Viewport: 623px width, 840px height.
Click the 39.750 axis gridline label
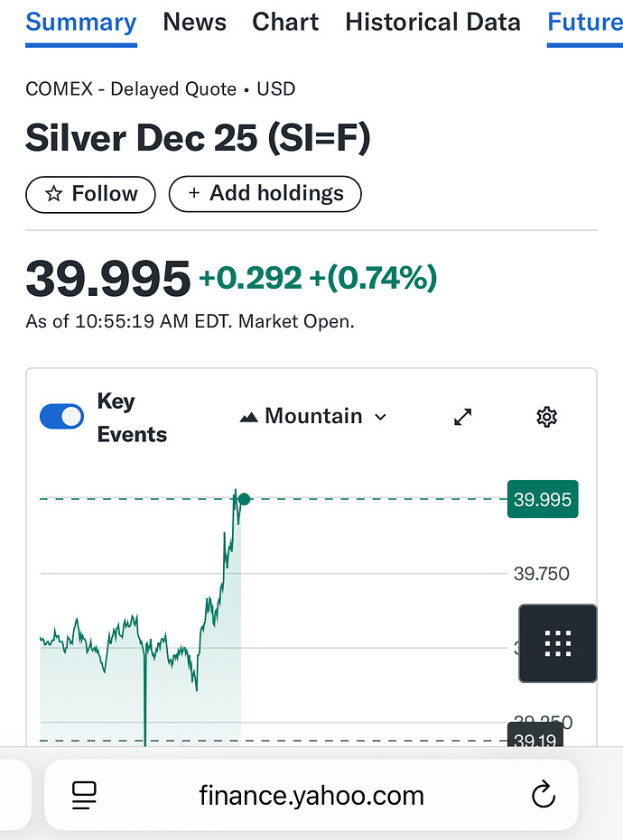(x=541, y=574)
